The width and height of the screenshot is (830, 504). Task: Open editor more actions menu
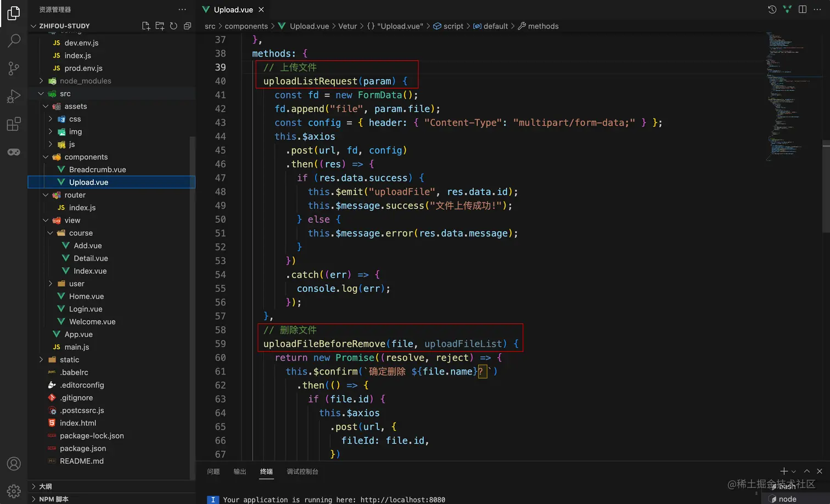pos(817,9)
